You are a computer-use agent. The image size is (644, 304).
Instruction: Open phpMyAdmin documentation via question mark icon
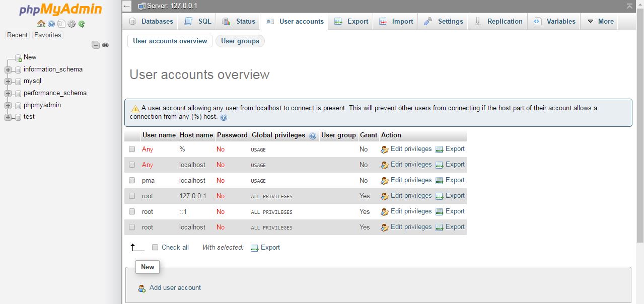[51, 24]
